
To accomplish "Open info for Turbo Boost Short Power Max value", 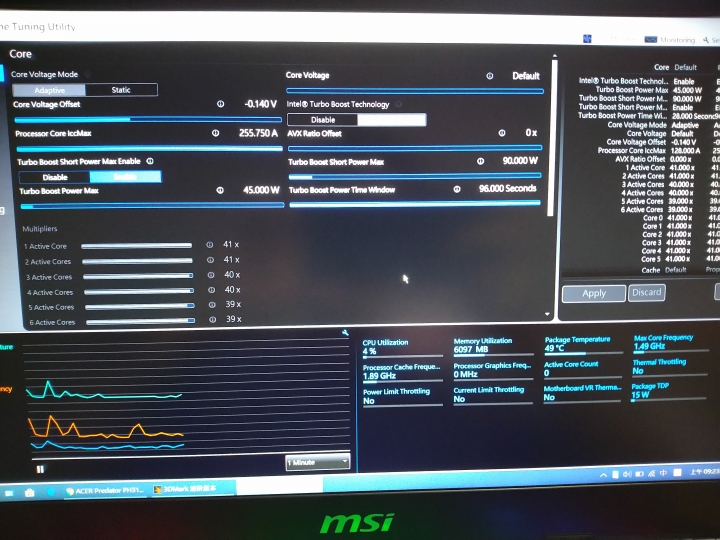I will click(x=480, y=161).
